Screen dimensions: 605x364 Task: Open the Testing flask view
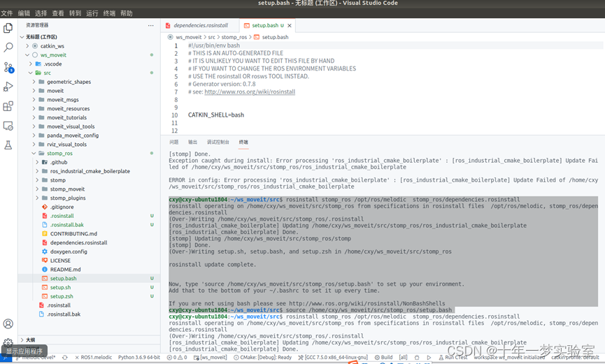[x=8, y=145]
